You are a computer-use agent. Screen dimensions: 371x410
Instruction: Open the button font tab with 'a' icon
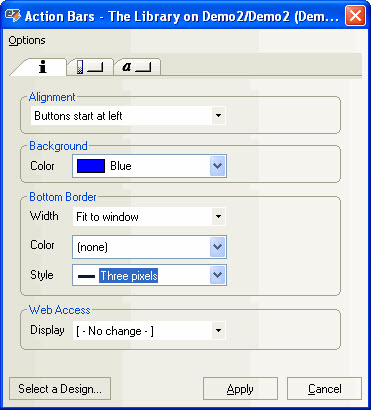(x=137, y=67)
